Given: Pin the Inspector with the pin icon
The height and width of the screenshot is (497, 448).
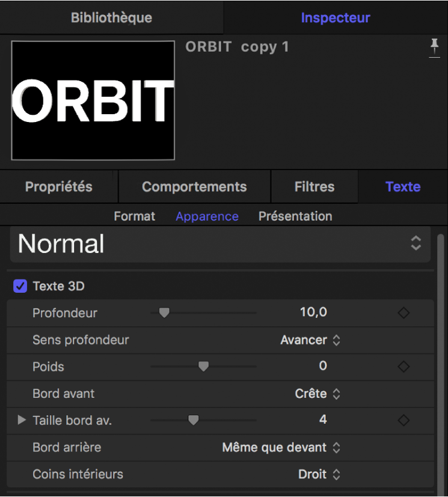Looking at the screenshot, I should pos(434,47).
